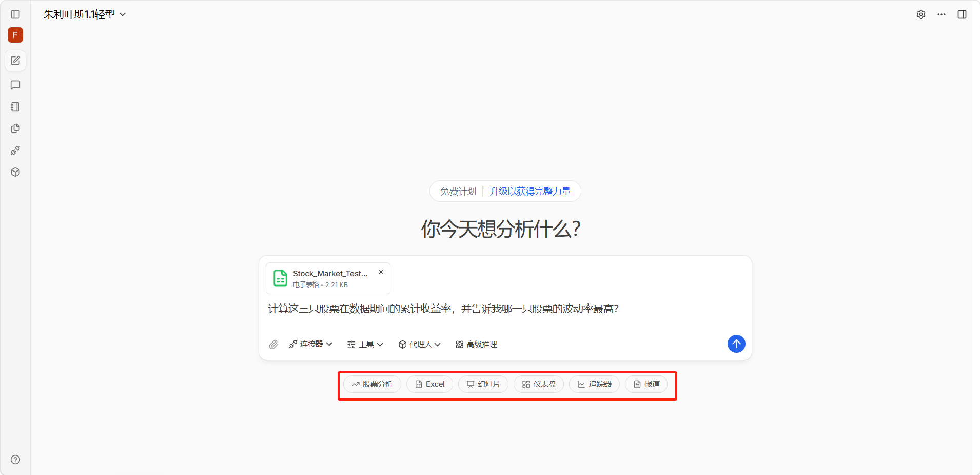Remove the Stock_Market_Test attachment

(381, 272)
